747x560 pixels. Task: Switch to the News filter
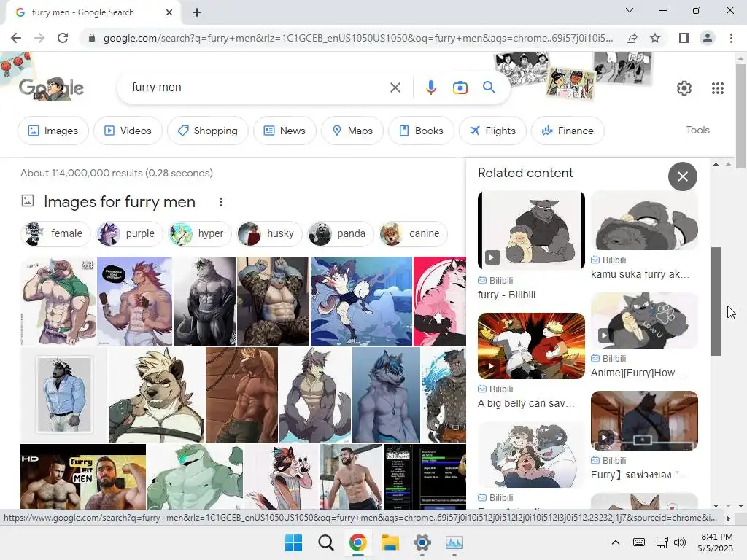coord(285,131)
